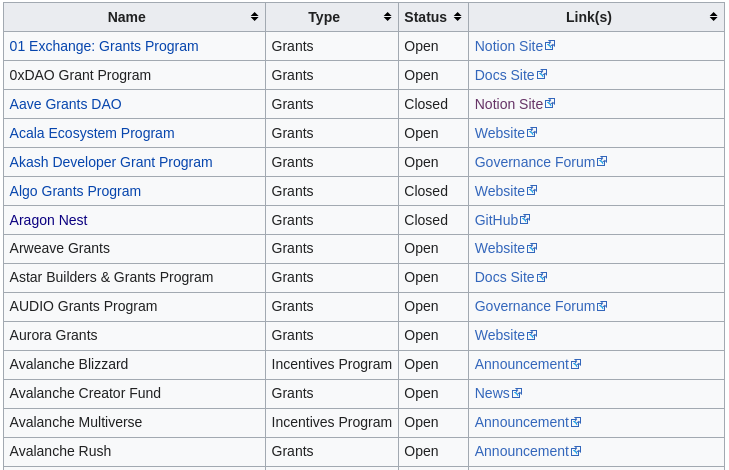Open Notion Site link for Aave Grants DAO
This screenshot has width=729, height=470.
515,104
